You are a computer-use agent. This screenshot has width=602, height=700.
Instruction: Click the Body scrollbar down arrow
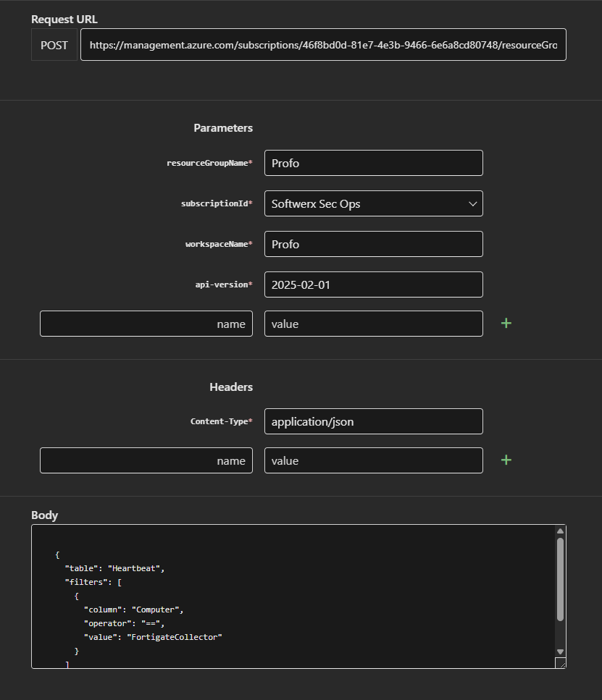560,651
